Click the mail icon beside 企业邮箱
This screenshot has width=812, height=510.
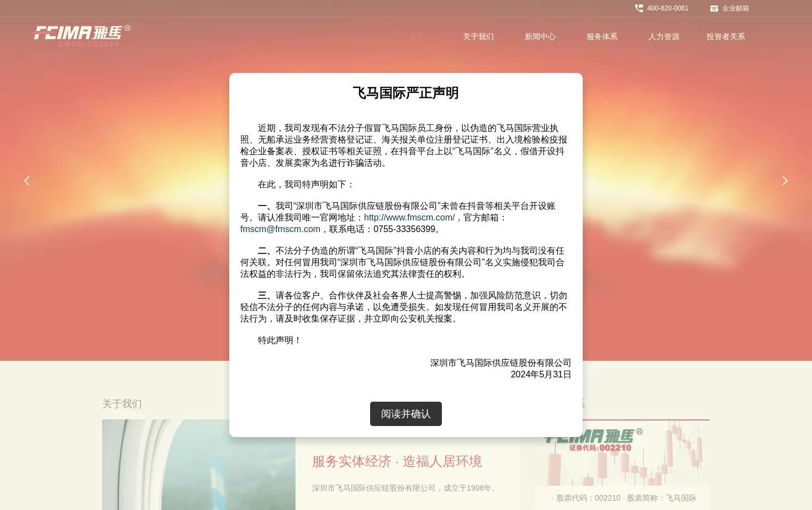tap(714, 8)
